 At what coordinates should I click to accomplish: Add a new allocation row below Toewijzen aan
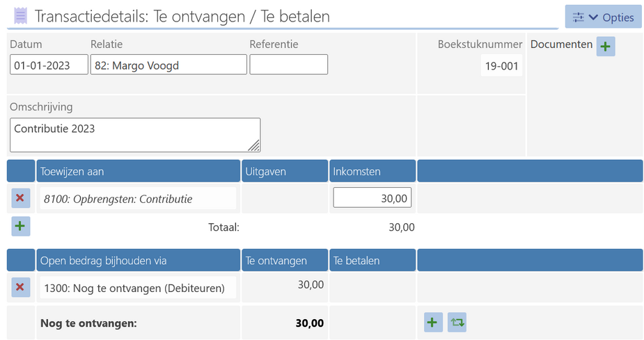click(x=20, y=226)
